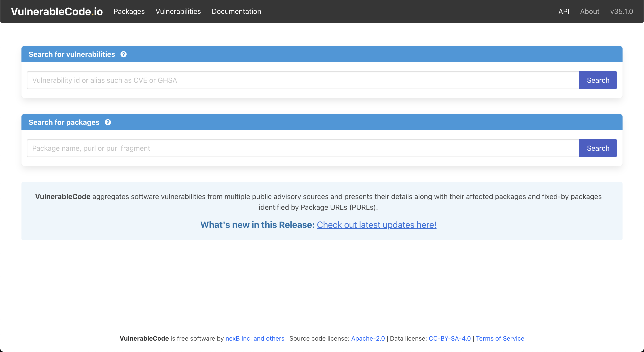644x352 pixels.
Task: Click the help icon beside Search for packages
Action: tap(108, 122)
